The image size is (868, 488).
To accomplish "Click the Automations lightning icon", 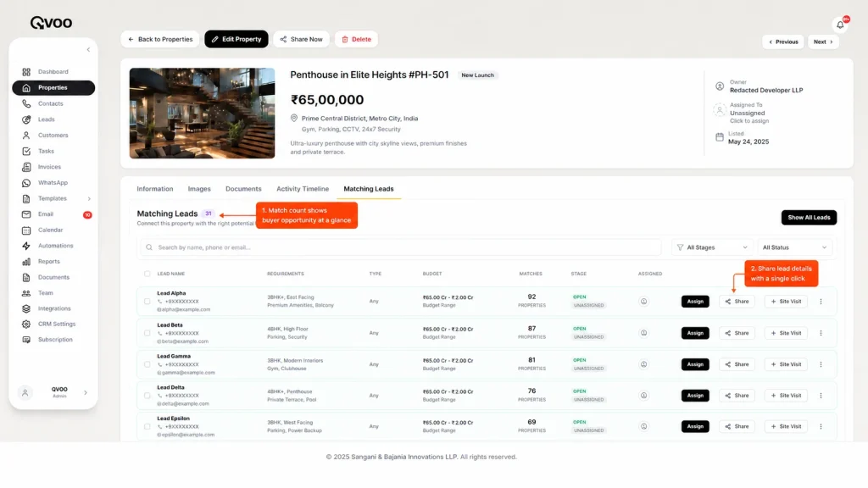I will (26, 246).
